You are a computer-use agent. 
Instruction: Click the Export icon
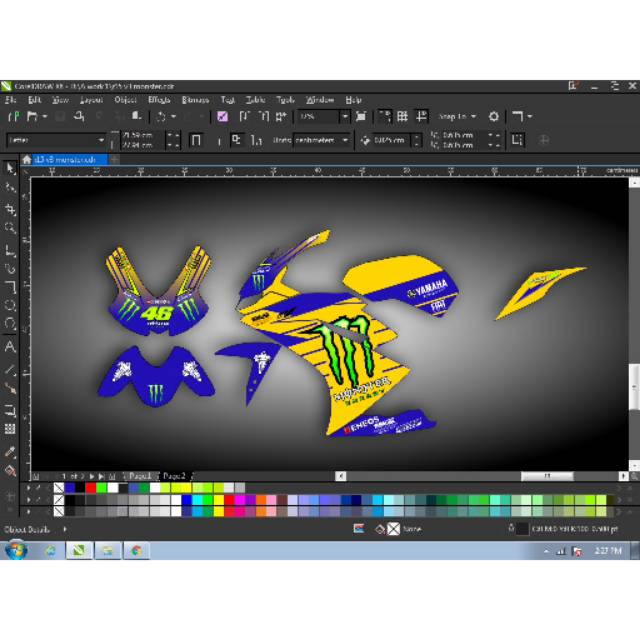pos(264,117)
